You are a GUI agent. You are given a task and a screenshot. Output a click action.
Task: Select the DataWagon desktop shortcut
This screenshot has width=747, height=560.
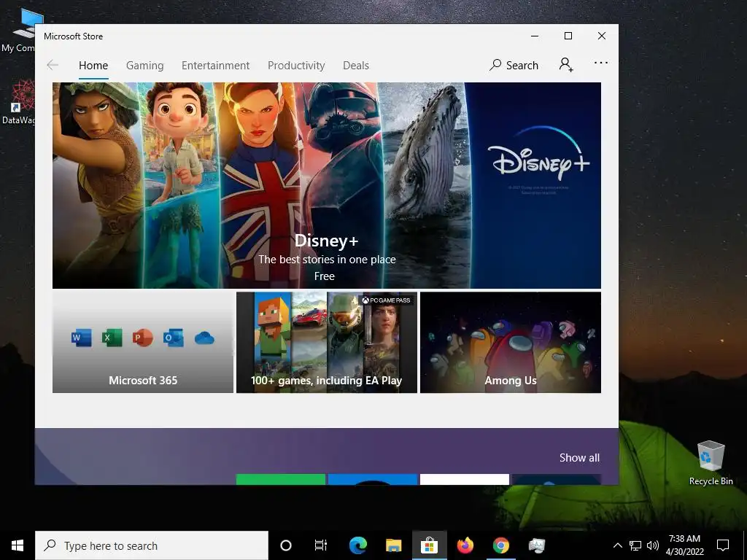point(18,102)
